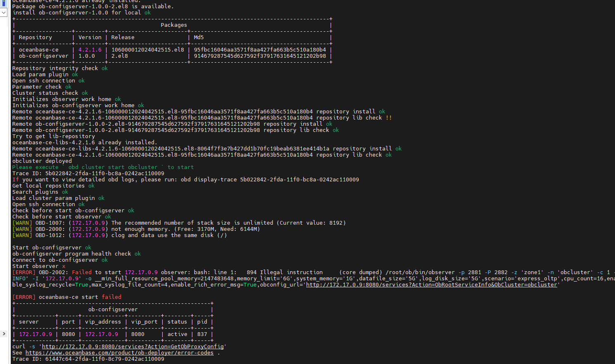Viewport: 615px width, 364px height.
Task: Select the 'vip_address' column header
Action: [x=103, y=322]
